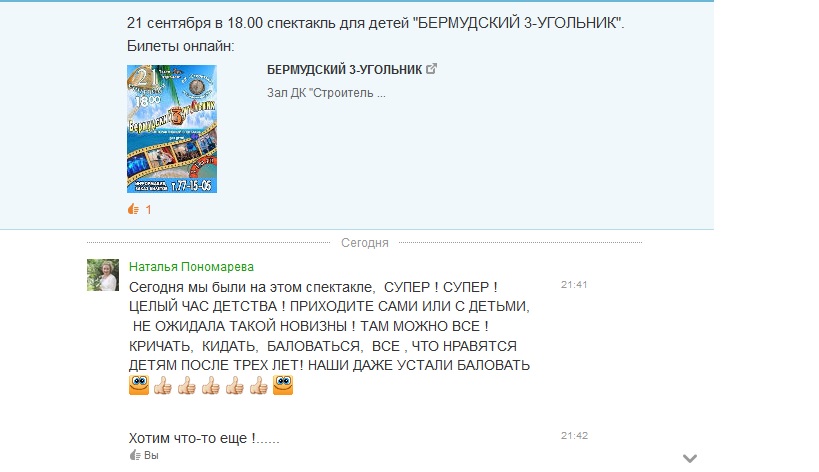
Task: Open the Бермудский 3-угольник poster thumbnail
Action: (x=172, y=129)
